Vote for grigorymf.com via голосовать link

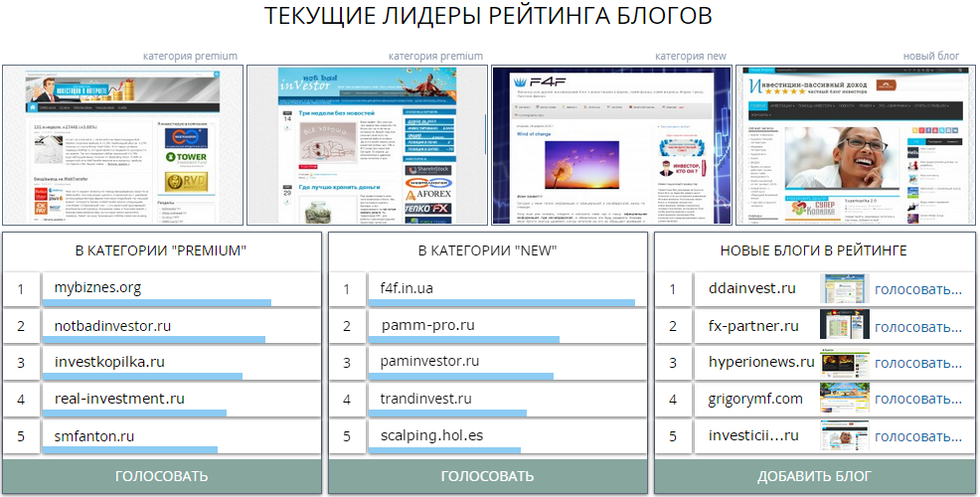pos(917,399)
